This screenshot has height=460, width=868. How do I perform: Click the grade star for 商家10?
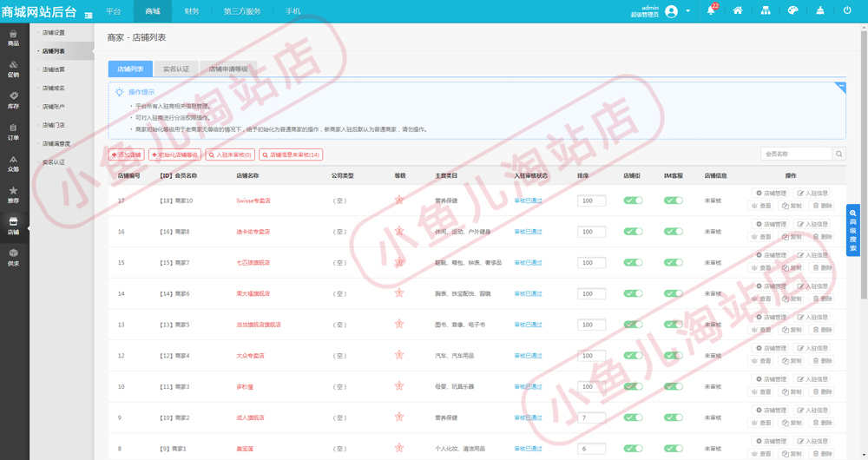tap(398, 200)
